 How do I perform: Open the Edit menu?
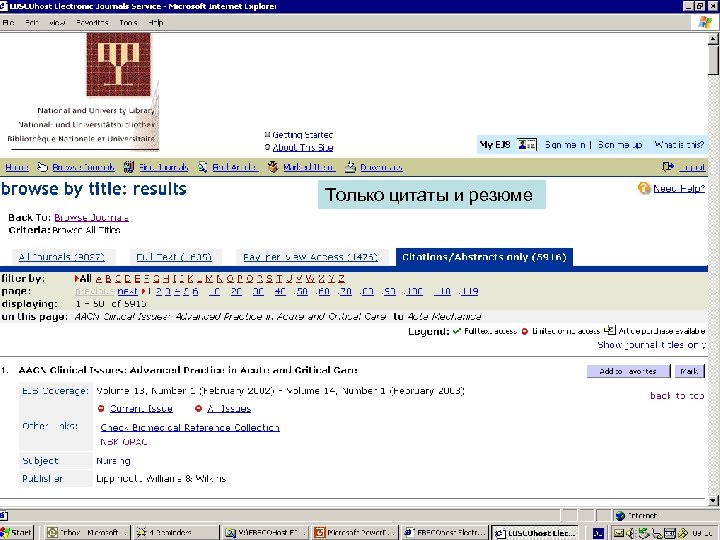[x=31, y=22]
